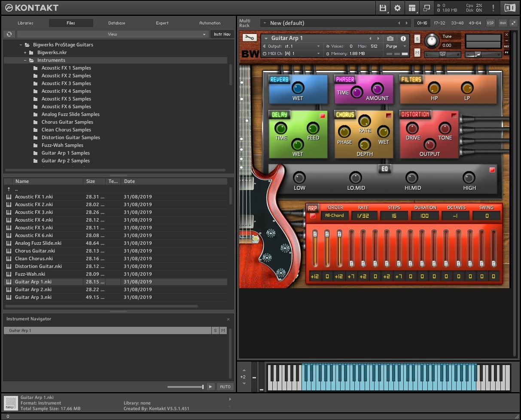The height and width of the screenshot is (420, 521).
Task: Click the first ARP step slider
Action: pos(315,248)
